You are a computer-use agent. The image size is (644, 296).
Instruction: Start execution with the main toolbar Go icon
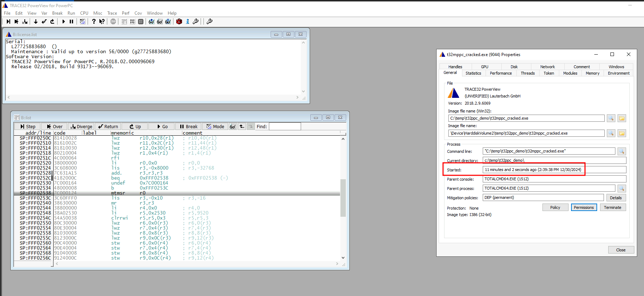pos(63,21)
